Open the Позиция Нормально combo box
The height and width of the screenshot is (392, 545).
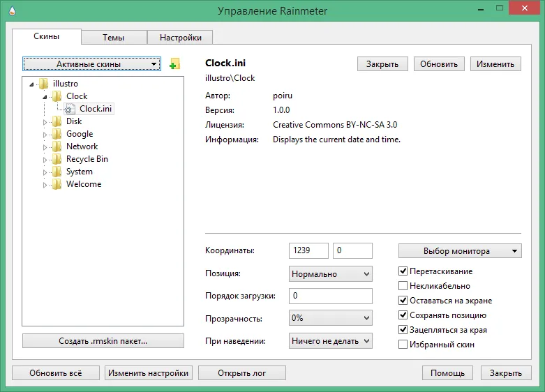331,274
